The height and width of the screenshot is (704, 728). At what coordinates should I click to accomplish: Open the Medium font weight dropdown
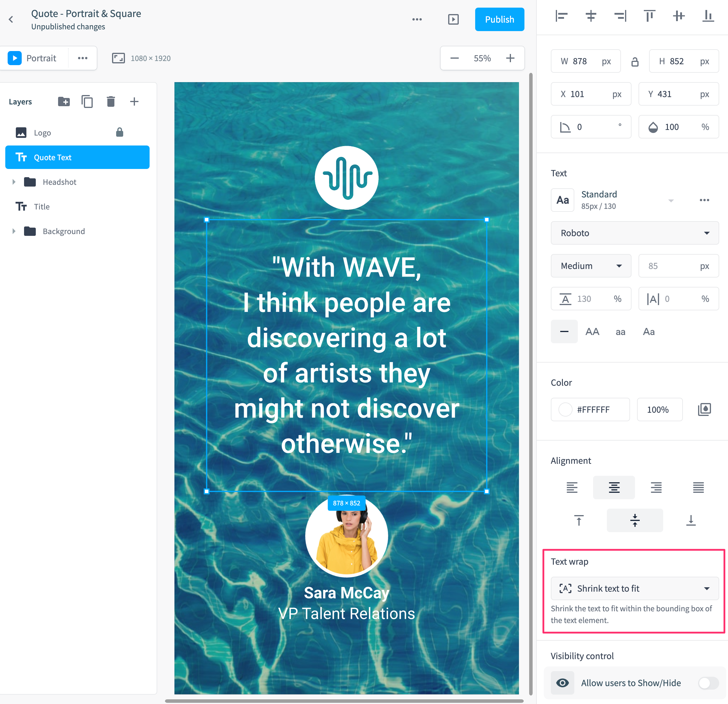point(590,266)
